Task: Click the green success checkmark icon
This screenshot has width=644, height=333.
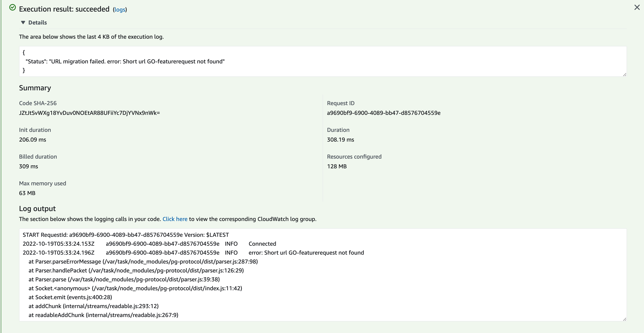Action: pyautogui.click(x=13, y=8)
